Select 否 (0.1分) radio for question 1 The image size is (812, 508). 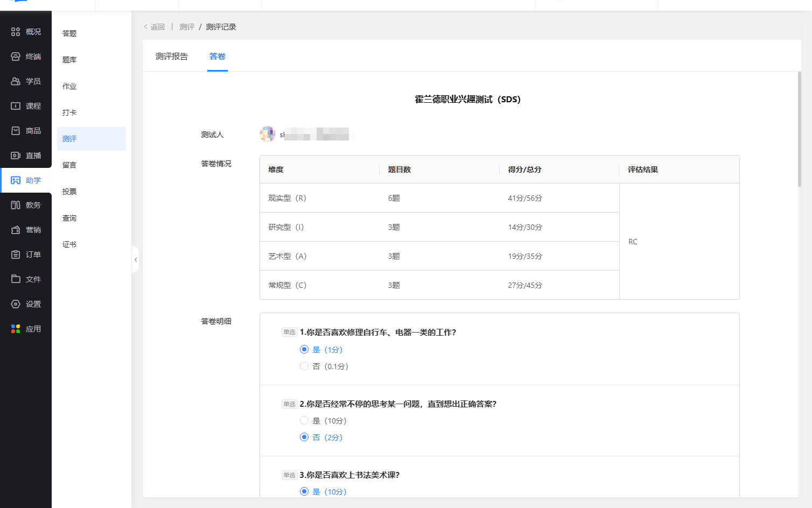(304, 366)
